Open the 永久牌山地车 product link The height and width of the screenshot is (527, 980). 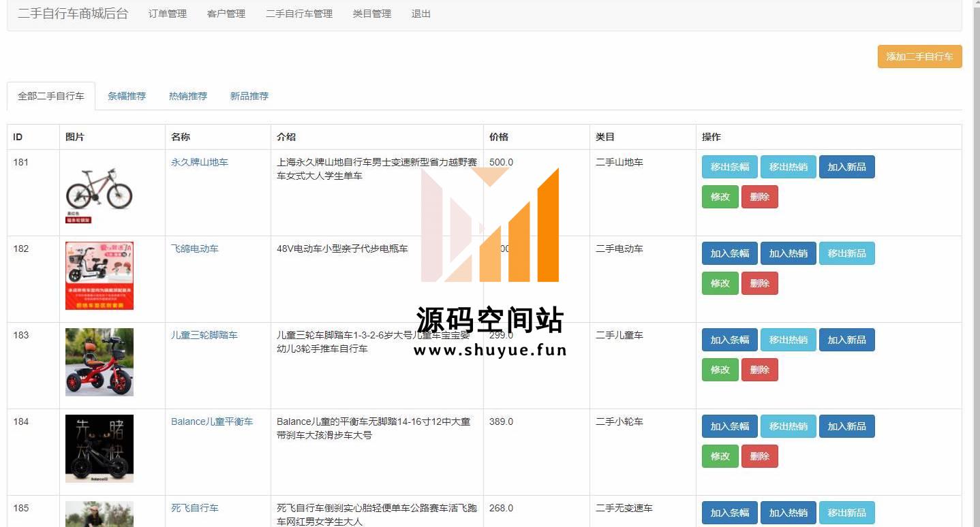200,162
